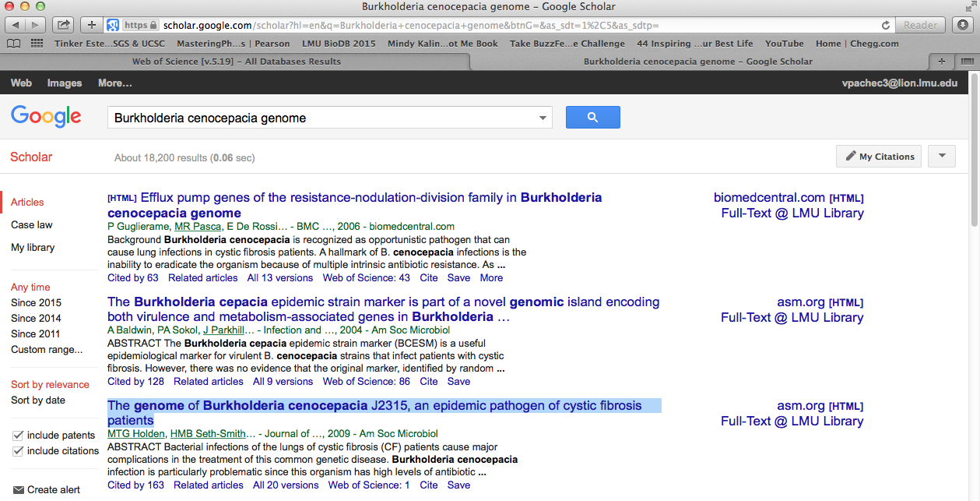Click the Show All Tabs icon
980x501 pixels.
click(x=967, y=61)
